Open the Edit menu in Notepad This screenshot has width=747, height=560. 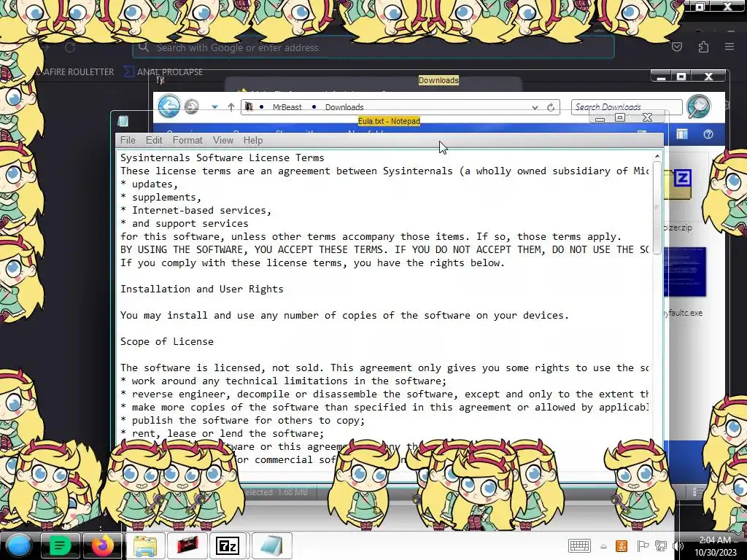[154, 140]
